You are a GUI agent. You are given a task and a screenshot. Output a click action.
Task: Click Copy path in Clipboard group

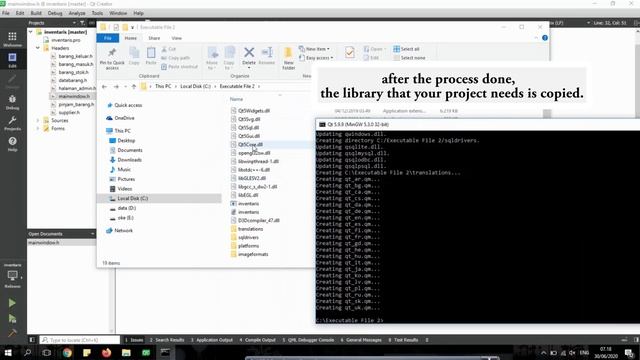tap(176, 58)
